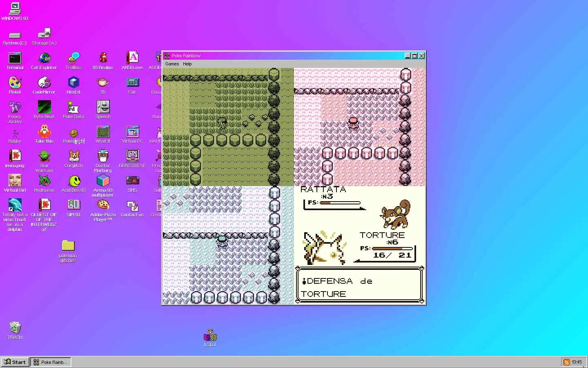Open the Take this icon

coord(44,135)
